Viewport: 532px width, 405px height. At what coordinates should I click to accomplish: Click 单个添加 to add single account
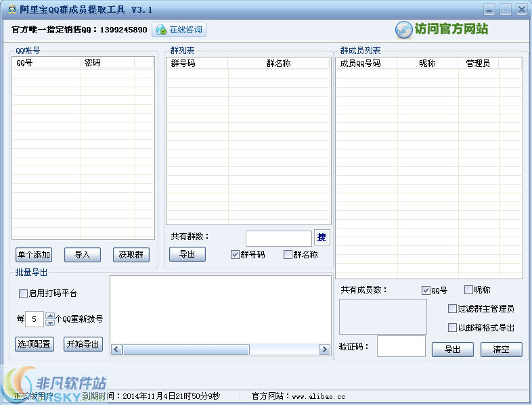(34, 255)
